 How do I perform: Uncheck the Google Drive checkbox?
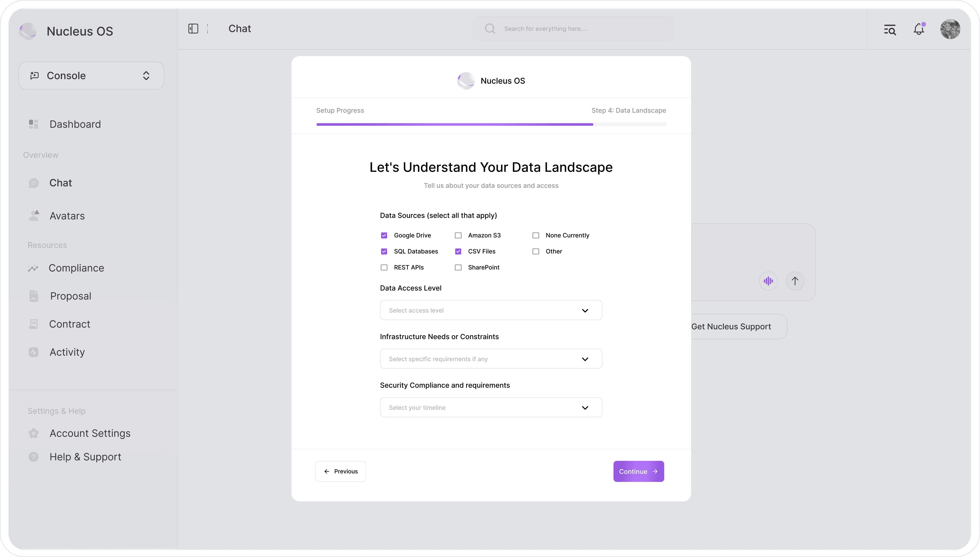coord(384,235)
